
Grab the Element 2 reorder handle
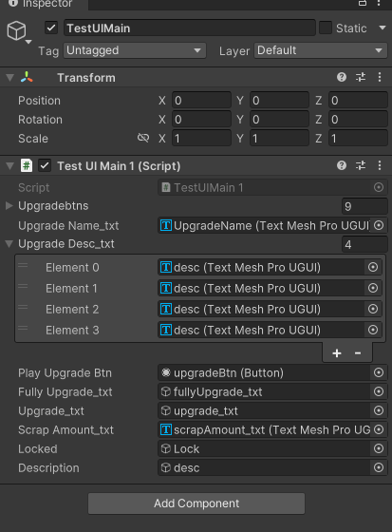pyautogui.click(x=23, y=308)
